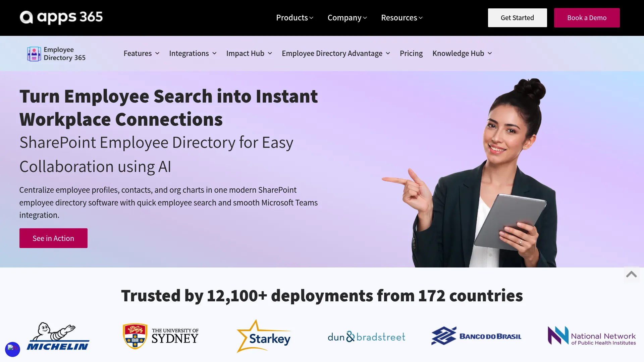This screenshot has width=644, height=362.
Task: Click the Starkey logo
Action: pos(264,336)
